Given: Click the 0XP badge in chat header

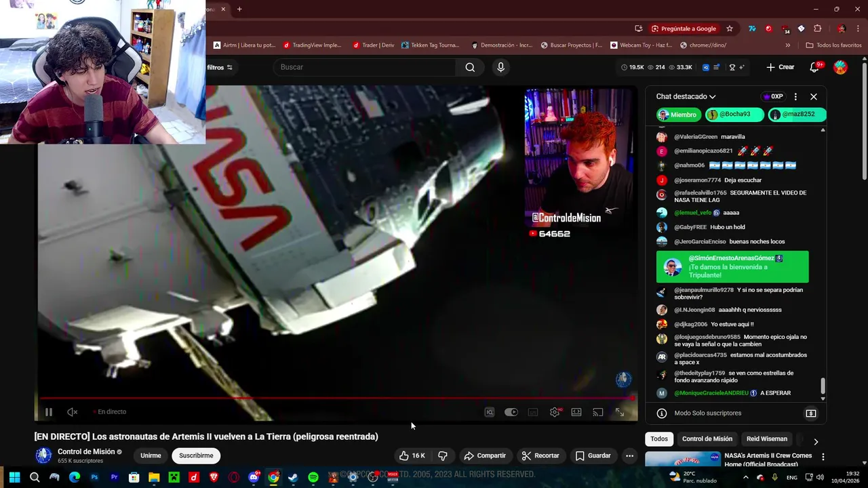Looking at the screenshot, I should [x=772, y=96].
